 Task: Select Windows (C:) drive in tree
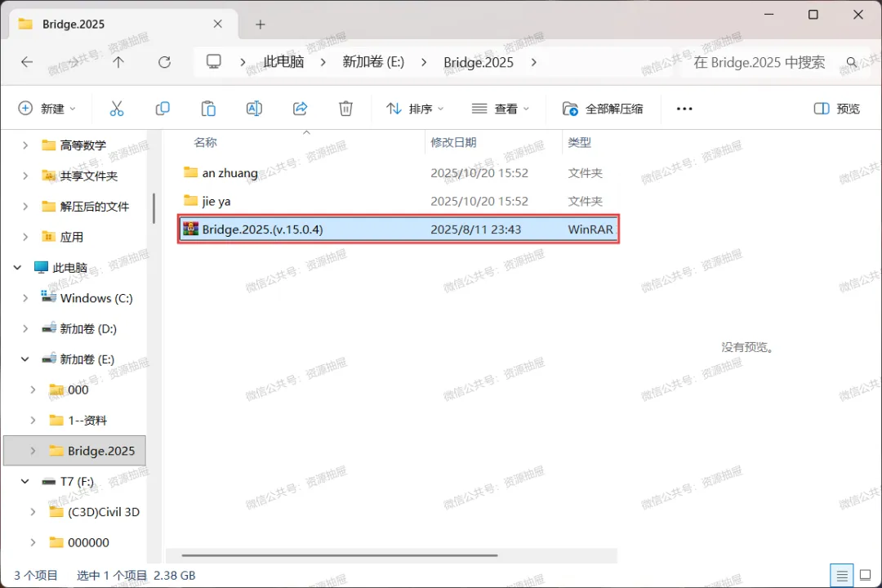click(x=96, y=297)
